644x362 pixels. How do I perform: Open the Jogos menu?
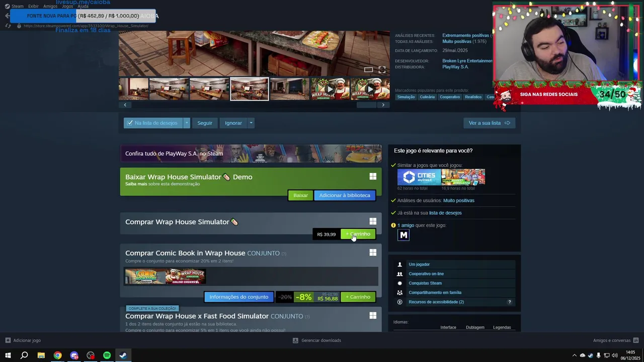point(67,6)
